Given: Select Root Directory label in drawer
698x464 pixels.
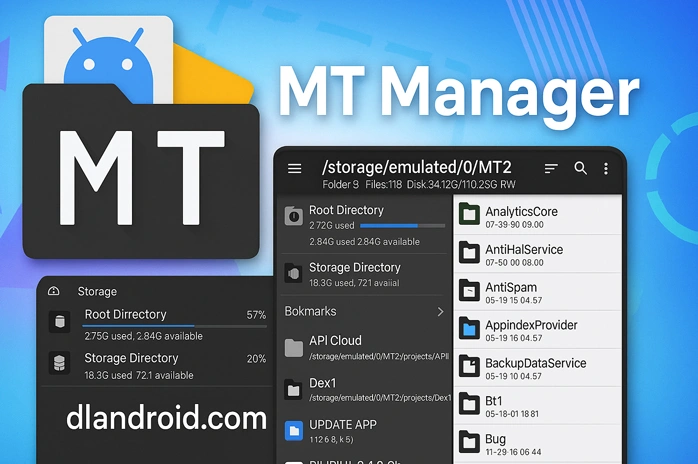Looking at the screenshot, I should click(346, 210).
